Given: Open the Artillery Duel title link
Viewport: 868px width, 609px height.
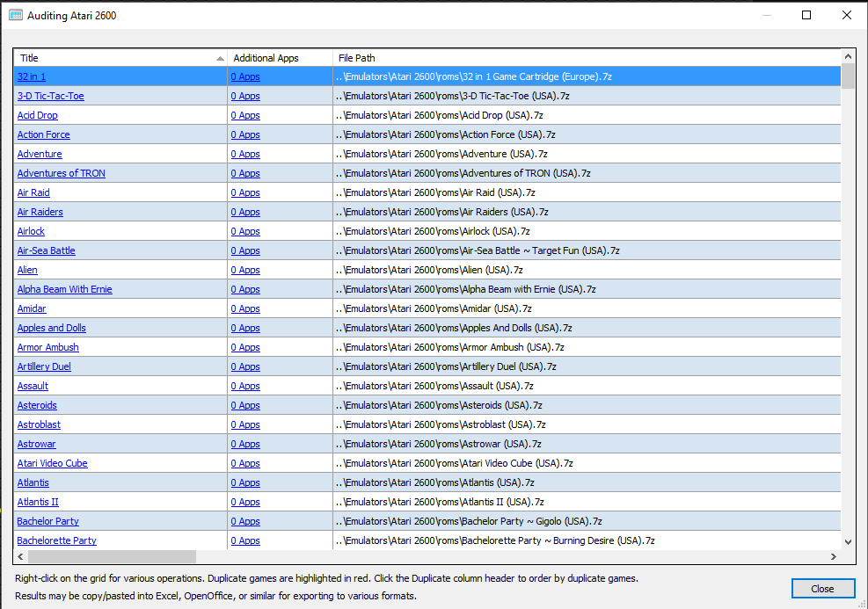Looking at the screenshot, I should (x=44, y=366).
